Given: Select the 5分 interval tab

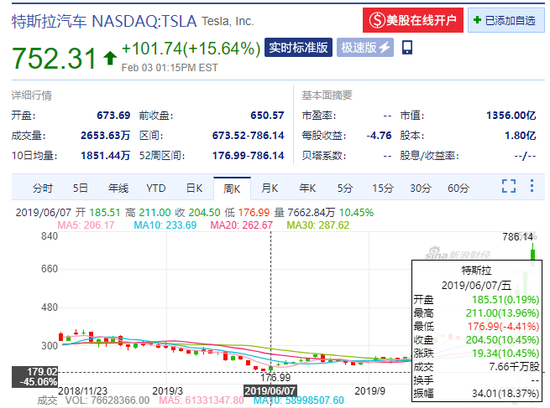Looking at the screenshot, I should coord(344,188).
